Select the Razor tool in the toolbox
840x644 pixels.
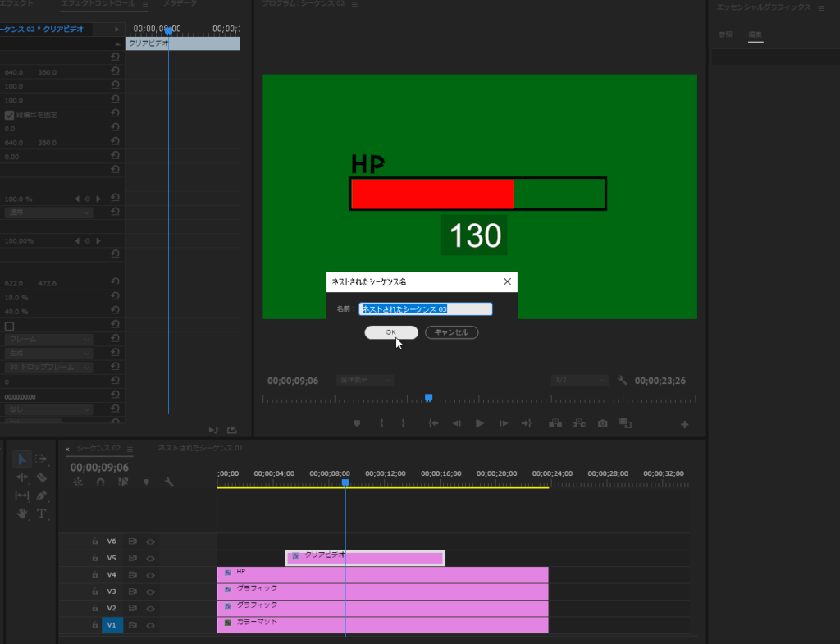pyautogui.click(x=42, y=477)
